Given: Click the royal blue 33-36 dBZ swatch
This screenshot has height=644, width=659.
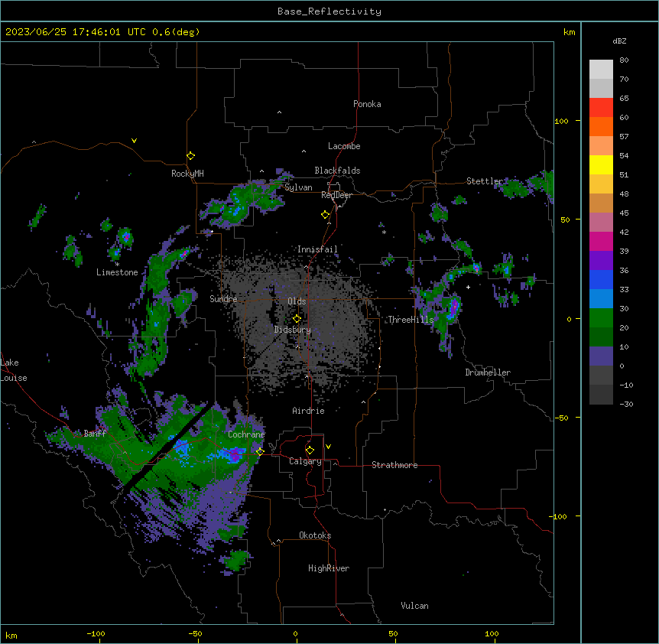Looking at the screenshot, I should click(x=601, y=279).
